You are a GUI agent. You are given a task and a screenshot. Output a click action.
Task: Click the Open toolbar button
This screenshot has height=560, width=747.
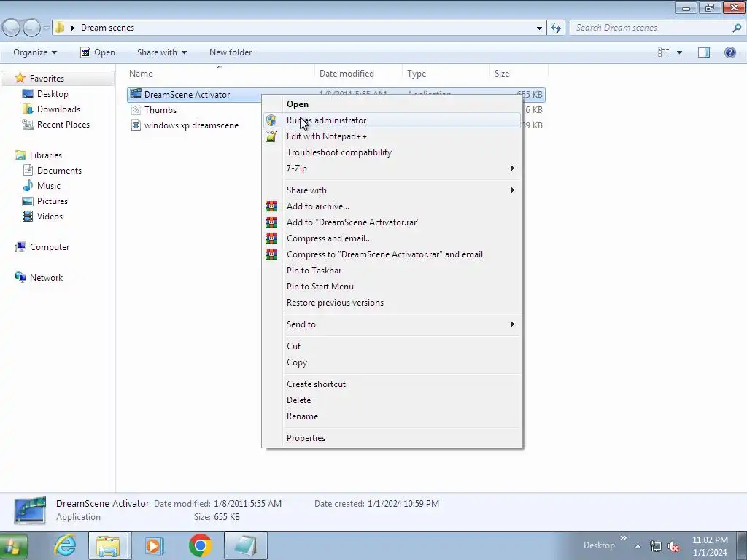coord(98,52)
